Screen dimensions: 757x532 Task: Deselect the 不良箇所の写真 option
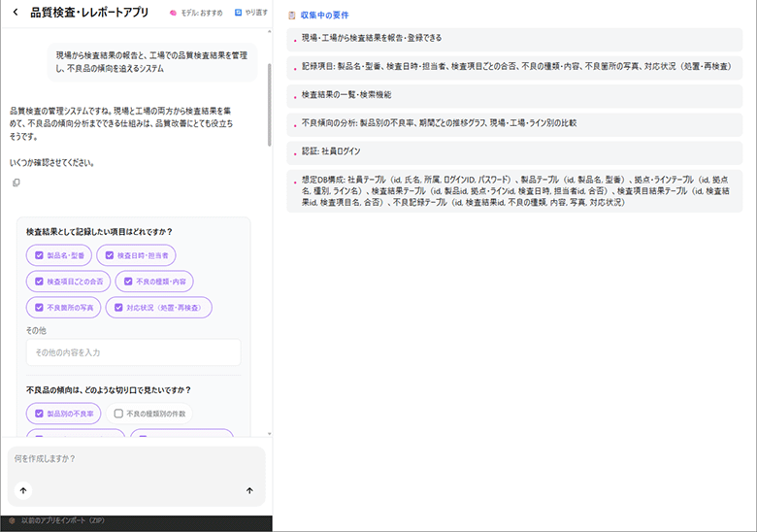pyautogui.click(x=64, y=308)
